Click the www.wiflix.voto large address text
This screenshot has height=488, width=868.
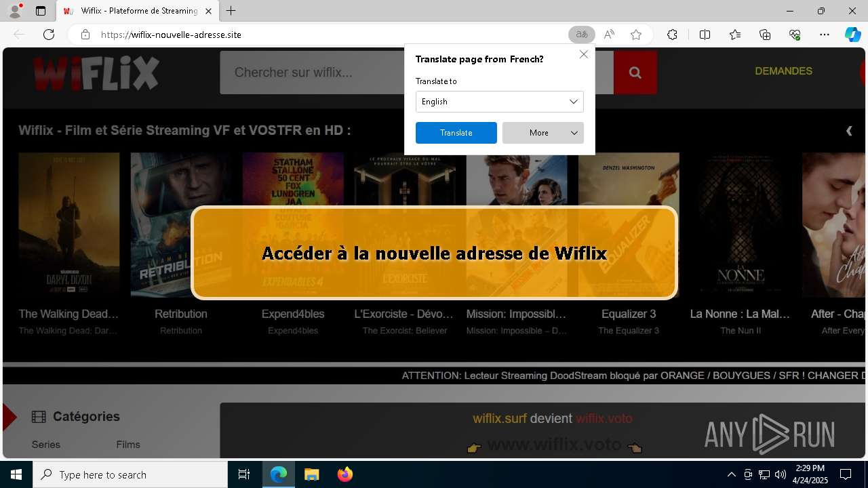pyautogui.click(x=554, y=445)
